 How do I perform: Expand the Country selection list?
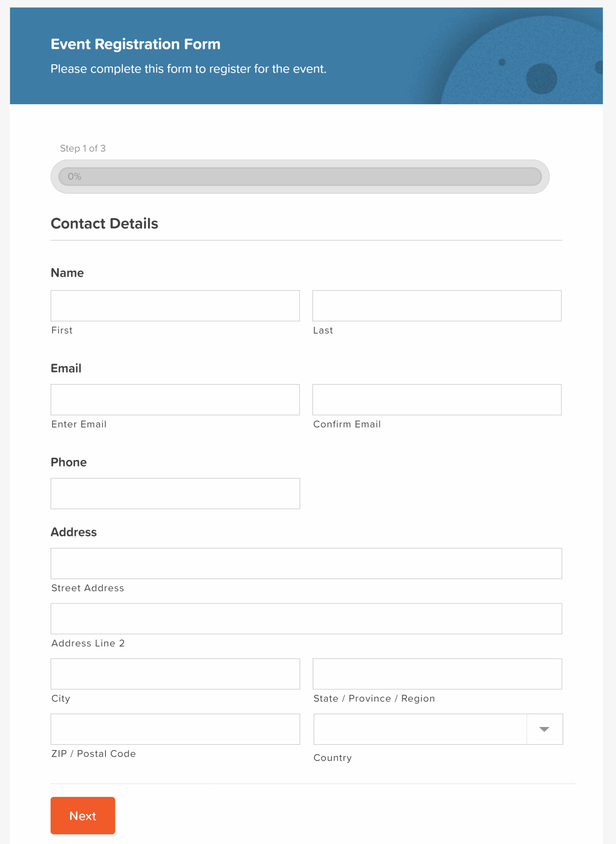545,729
